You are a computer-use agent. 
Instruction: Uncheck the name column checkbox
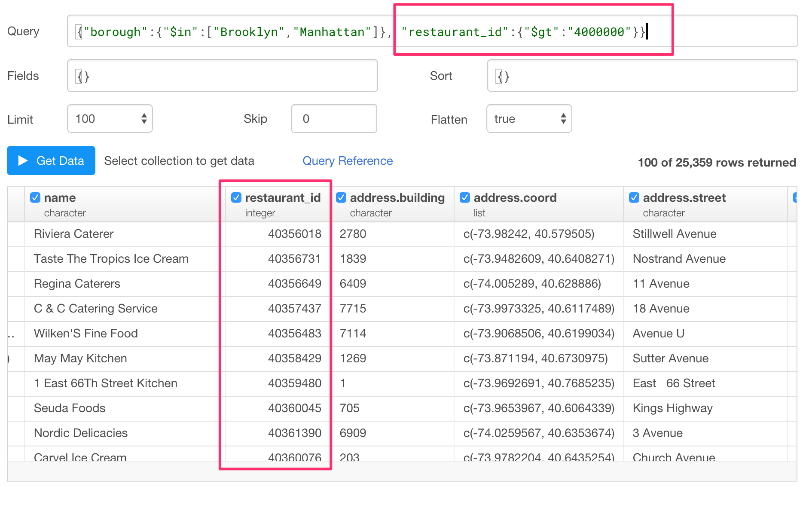[35, 197]
